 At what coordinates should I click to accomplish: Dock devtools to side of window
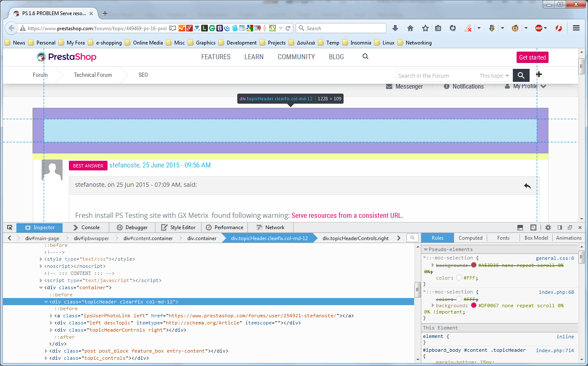[x=559, y=227]
